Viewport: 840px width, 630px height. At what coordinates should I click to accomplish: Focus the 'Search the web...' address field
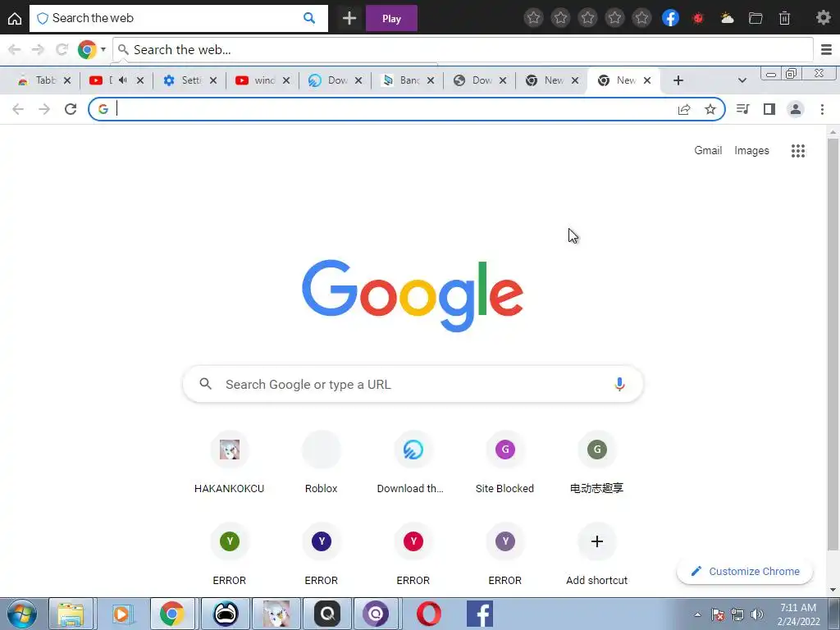(463, 50)
